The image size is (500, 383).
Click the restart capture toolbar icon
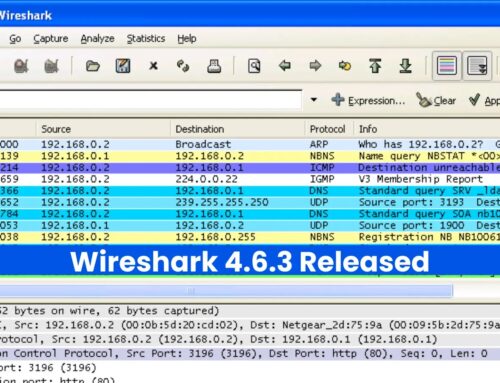coord(51,66)
